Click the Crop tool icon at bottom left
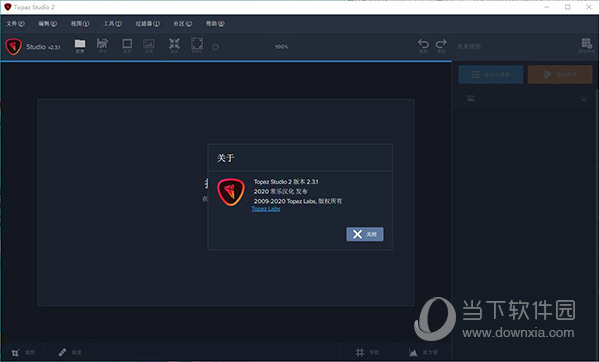 pyautogui.click(x=15, y=352)
